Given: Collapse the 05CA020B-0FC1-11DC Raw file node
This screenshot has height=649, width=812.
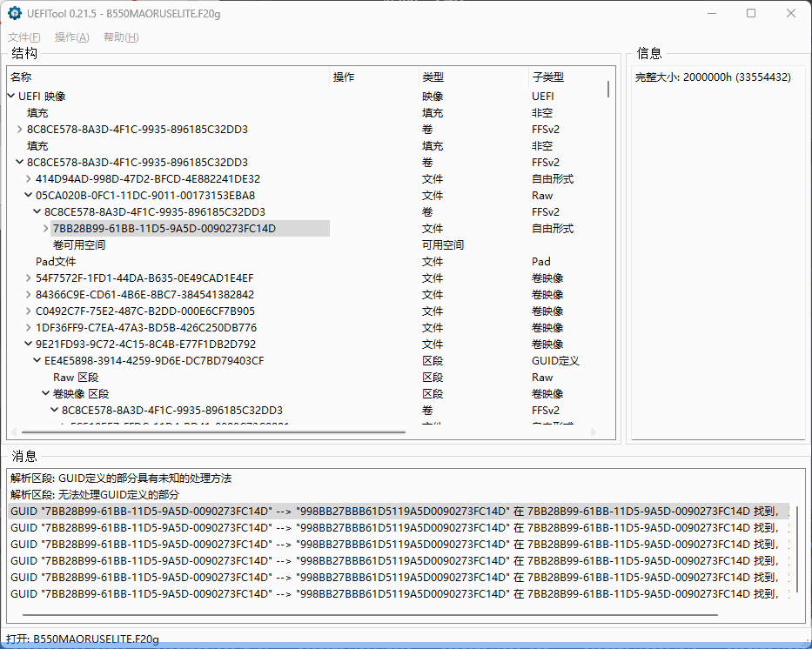Looking at the screenshot, I should coord(29,196).
